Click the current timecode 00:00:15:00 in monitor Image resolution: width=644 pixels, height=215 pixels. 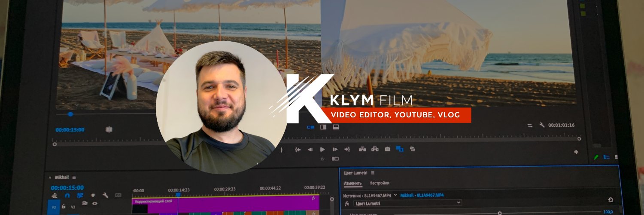(70, 130)
